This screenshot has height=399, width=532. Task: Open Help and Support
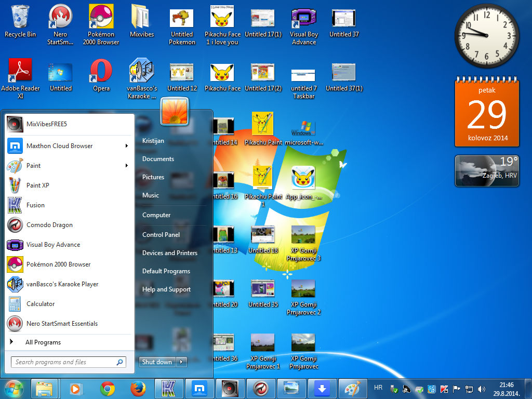pyautogui.click(x=166, y=289)
